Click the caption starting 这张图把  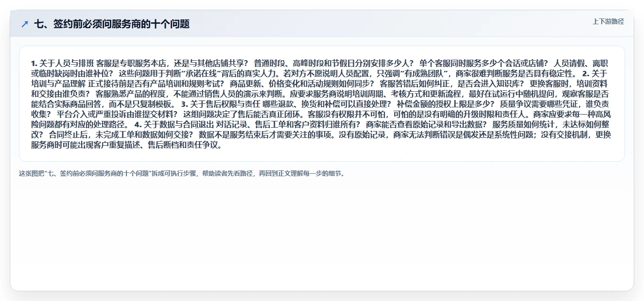[x=182, y=173]
